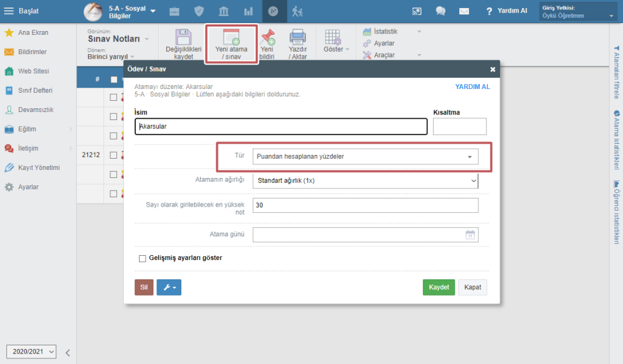Open the mail envelope icon
623x364 pixels.
point(464,11)
